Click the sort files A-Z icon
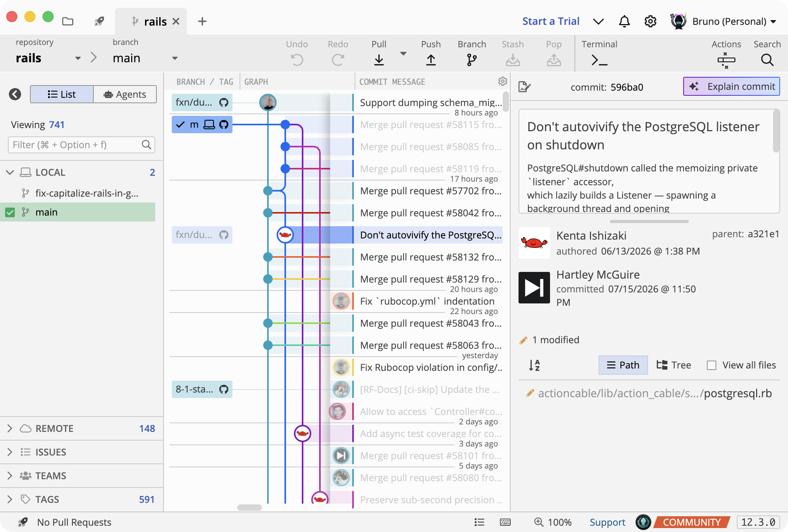Viewport: 788px width, 532px height. coord(534,365)
